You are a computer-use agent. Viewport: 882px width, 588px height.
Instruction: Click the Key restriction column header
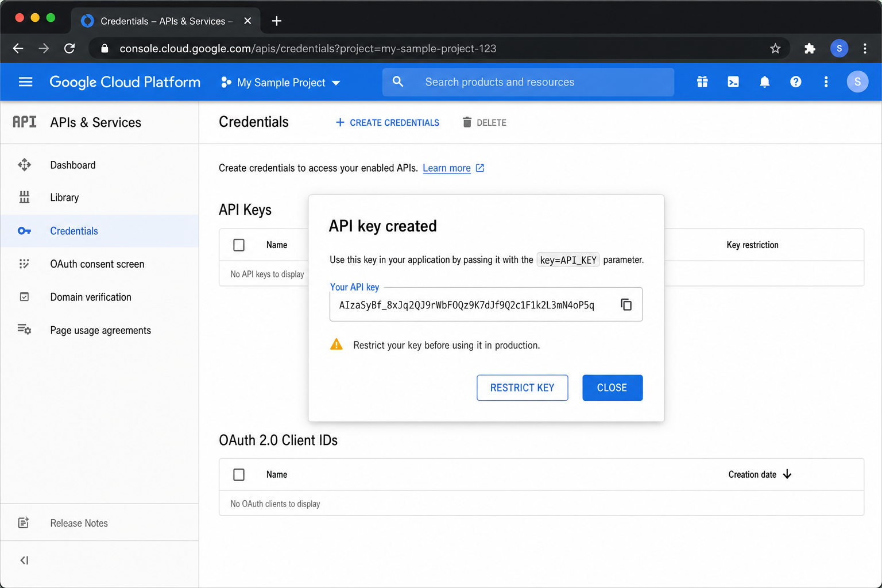click(752, 245)
